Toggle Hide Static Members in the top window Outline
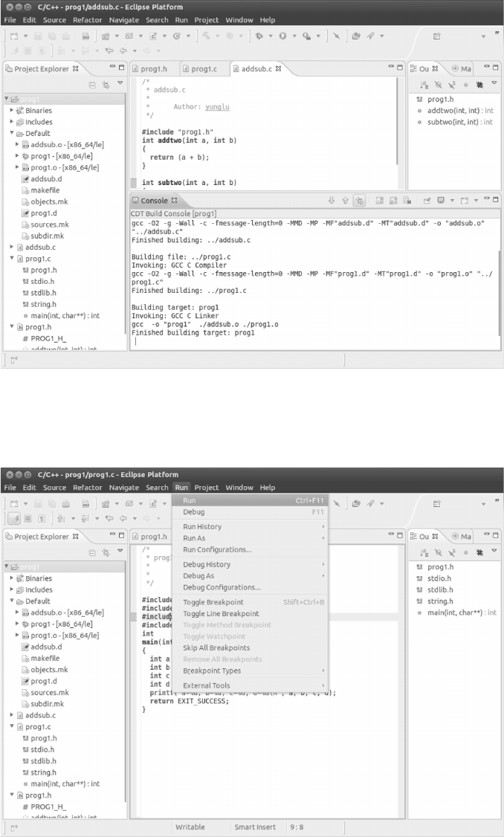504x837 pixels. [452, 84]
